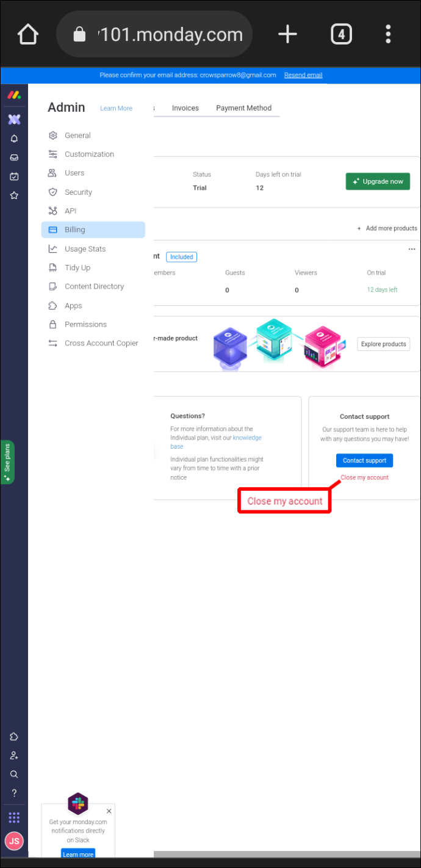
Task: Click the green Upgrade now button
Action: coord(378,181)
